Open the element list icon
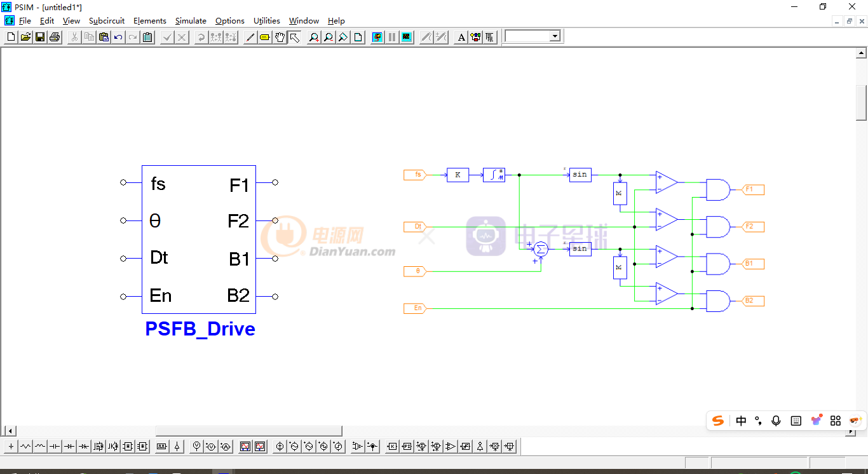The width and height of the screenshot is (868, 474). (490, 37)
